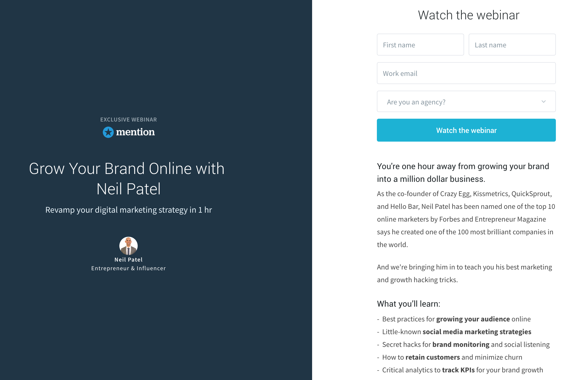The image size is (588, 380).
Task: Focus the Last name field
Action: tap(512, 45)
